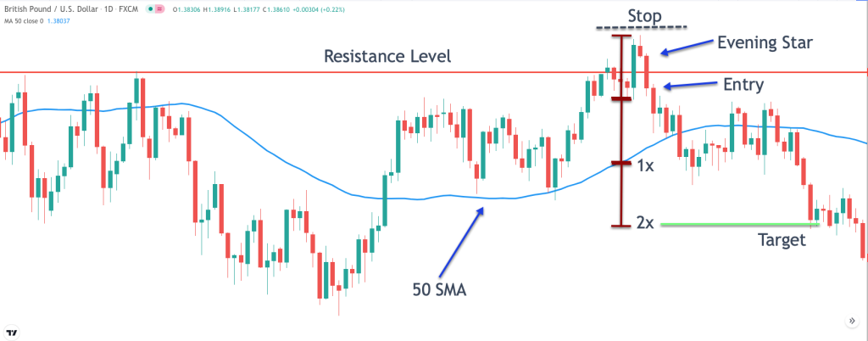
Task: Click the TradingView logo icon
Action: [x=12, y=332]
